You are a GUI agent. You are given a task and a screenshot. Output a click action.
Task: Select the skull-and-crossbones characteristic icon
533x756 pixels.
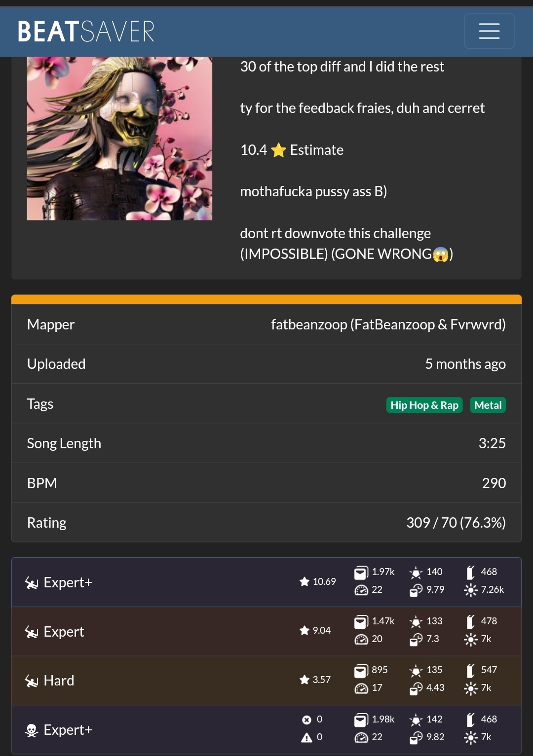31,730
